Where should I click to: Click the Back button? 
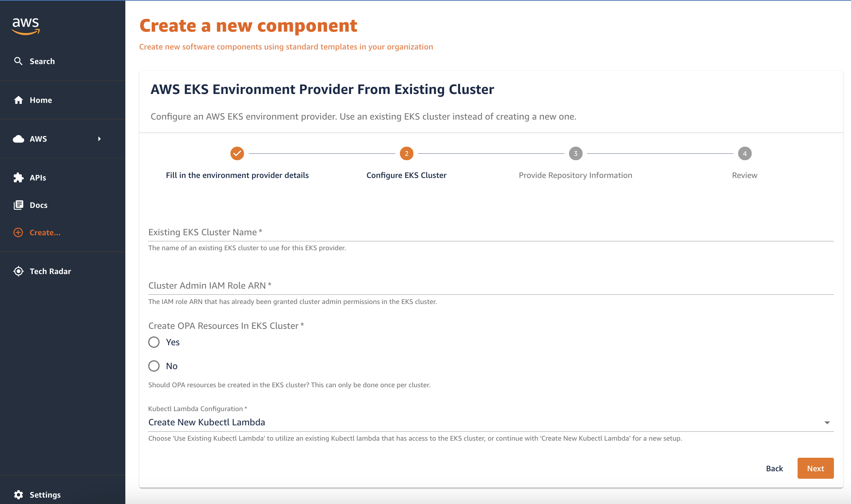[774, 468]
